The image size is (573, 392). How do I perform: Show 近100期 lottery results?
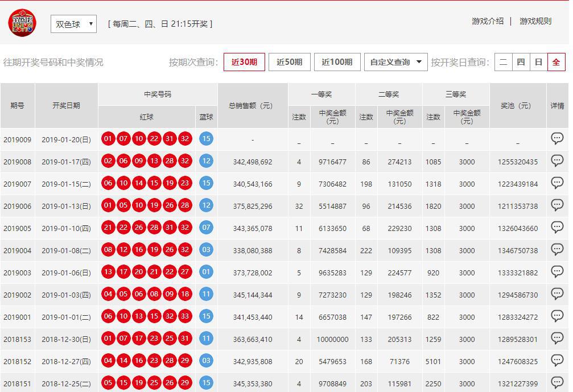point(337,62)
